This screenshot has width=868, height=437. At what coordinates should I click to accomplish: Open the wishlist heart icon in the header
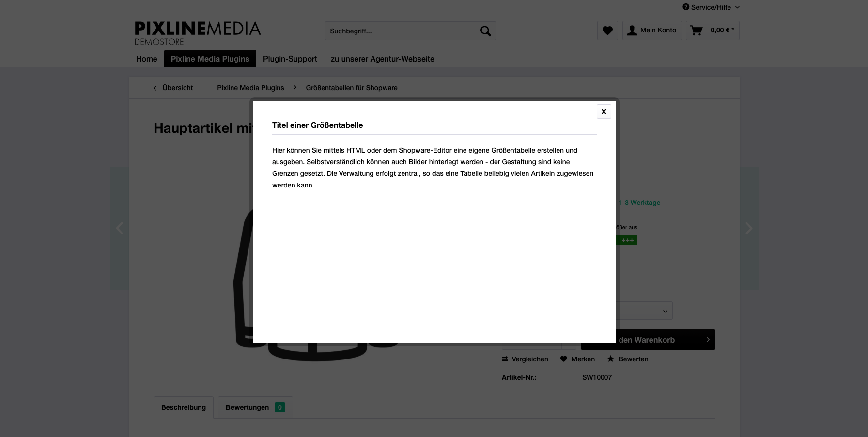pos(607,31)
